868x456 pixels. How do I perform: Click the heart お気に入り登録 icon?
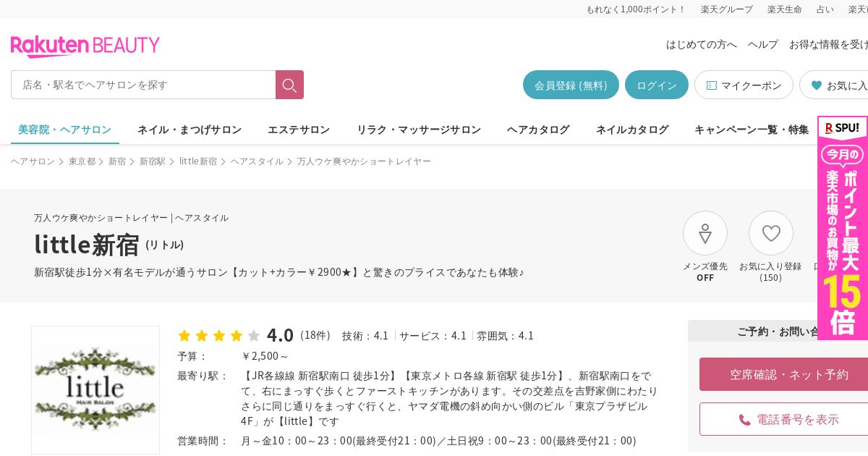[x=771, y=233]
